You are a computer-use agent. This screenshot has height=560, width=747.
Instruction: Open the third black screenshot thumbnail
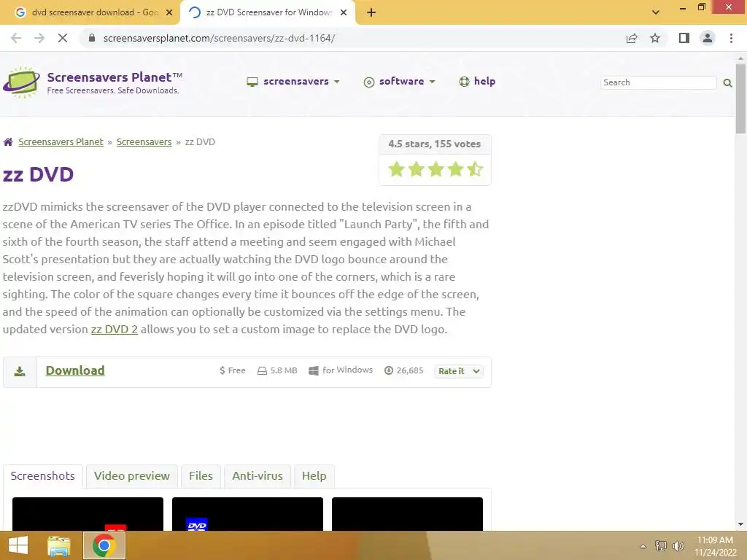(x=407, y=514)
